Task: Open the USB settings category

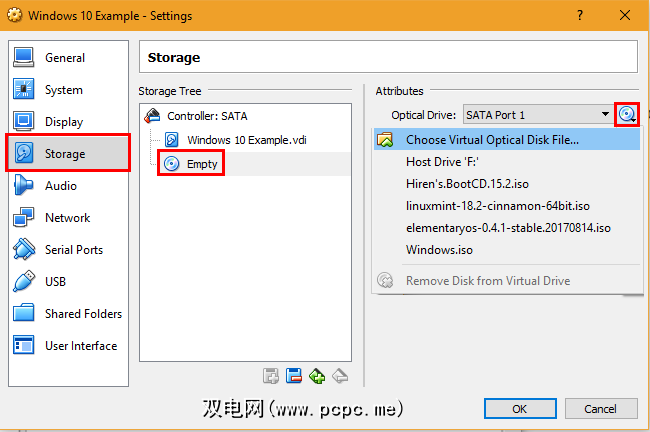Action: pos(58,282)
